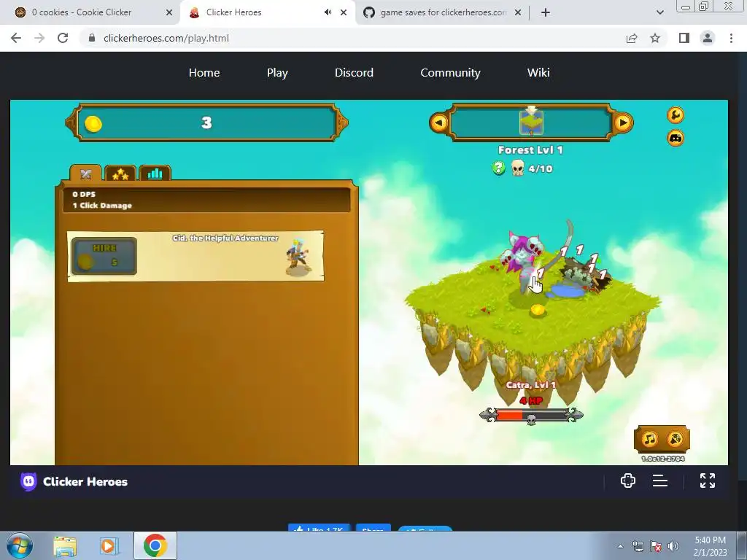The height and width of the screenshot is (560, 747).
Task: Open the Chrome profile menu
Action: 708,38
